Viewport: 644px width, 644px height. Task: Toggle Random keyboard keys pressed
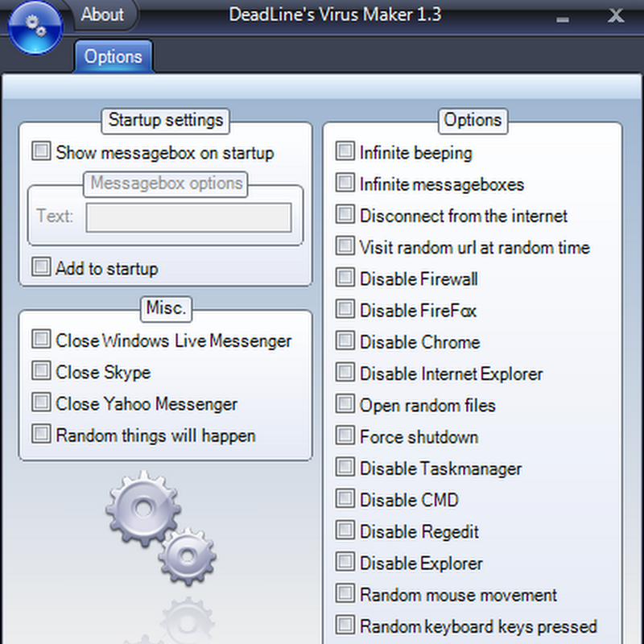[345, 625]
